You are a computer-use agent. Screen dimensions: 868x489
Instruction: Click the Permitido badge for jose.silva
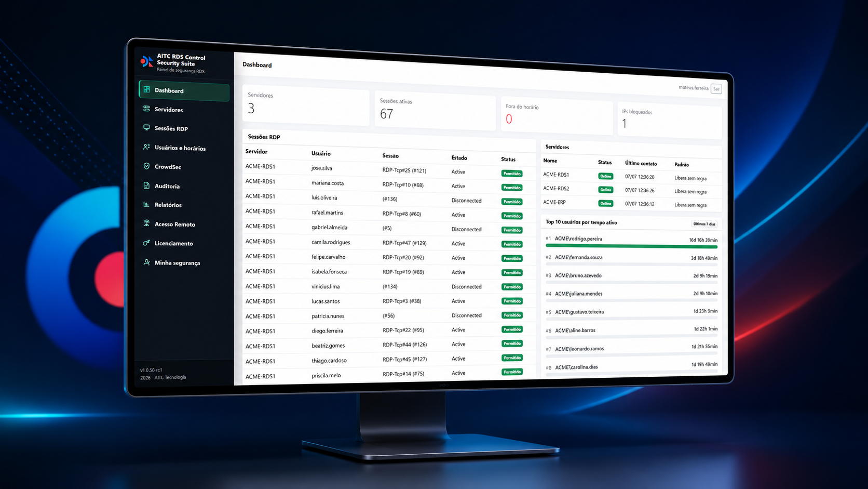point(512,174)
